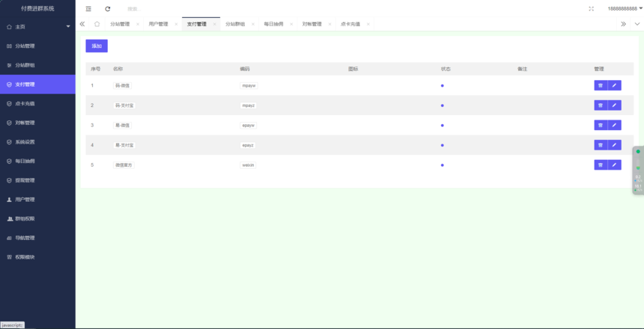Edit the 码-支付宝 payment row
This screenshot has height=329, width=644.
pos(615,105)
